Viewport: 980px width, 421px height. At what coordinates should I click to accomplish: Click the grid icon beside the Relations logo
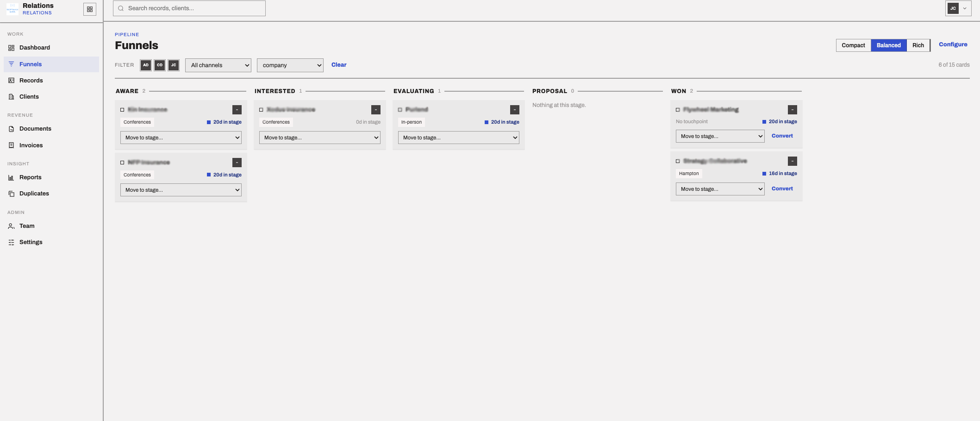pyautogui.click(x=90, y=9)
